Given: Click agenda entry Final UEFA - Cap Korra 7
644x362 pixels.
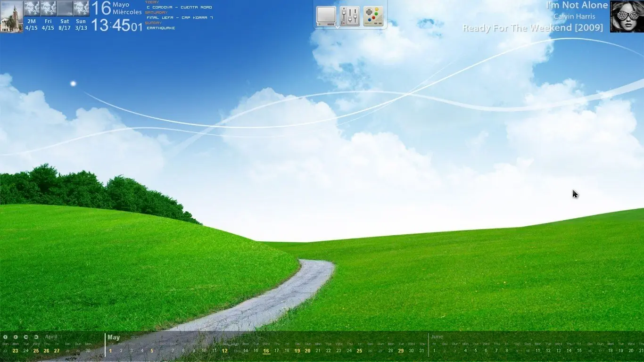Looking at the screenshot, I should (180, 18).
